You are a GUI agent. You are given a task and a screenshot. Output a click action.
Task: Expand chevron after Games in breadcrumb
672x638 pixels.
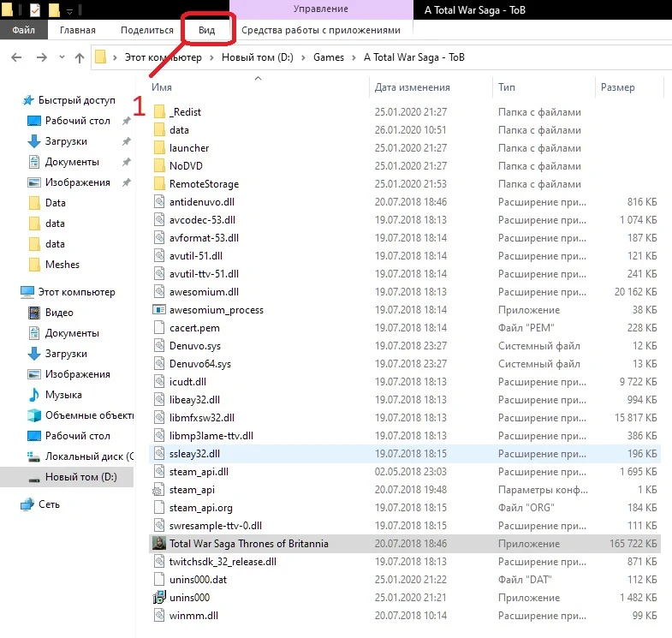[354, 57]
